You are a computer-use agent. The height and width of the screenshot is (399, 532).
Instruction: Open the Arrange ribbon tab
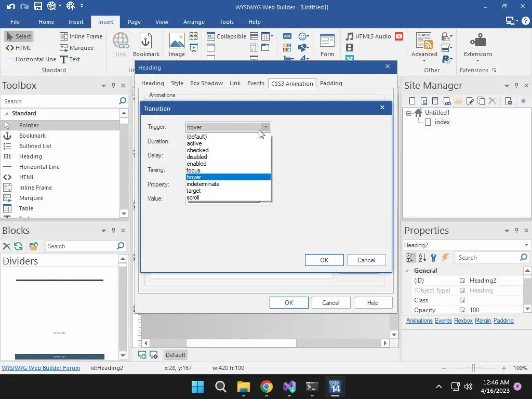click(x=194, y=22)
